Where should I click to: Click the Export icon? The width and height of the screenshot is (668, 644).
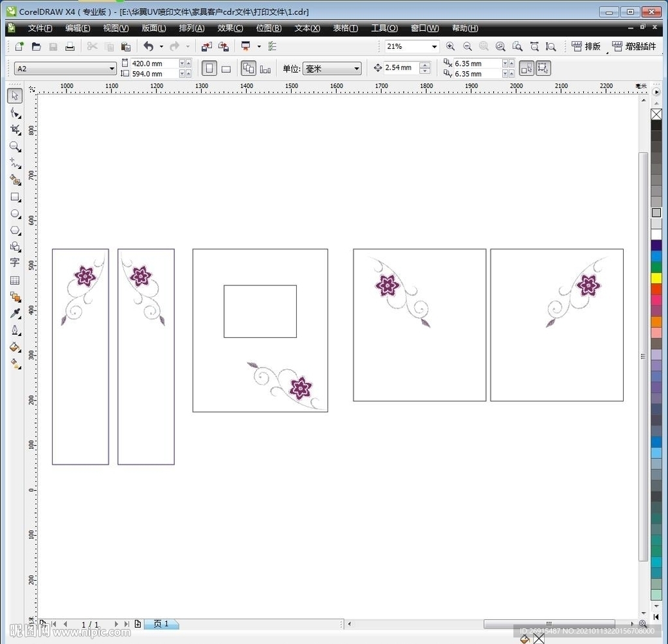pyautogui.click(x=223, y=46)
